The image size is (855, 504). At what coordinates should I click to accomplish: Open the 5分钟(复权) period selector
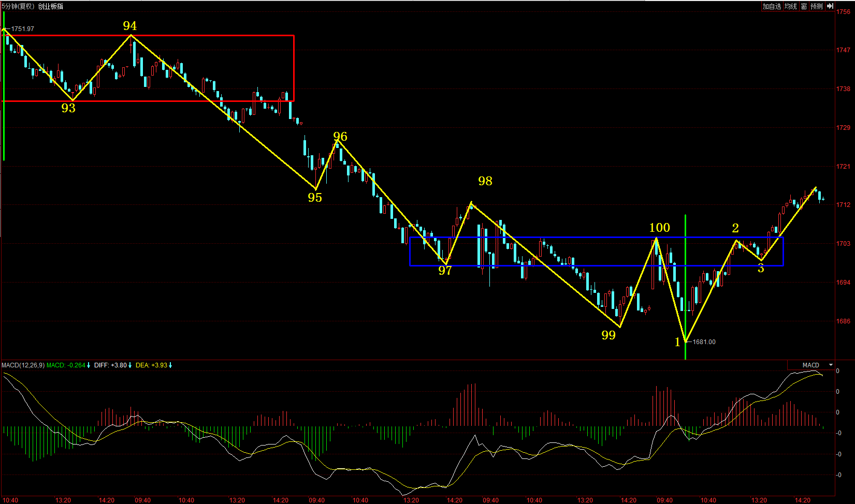pos(18,6)
